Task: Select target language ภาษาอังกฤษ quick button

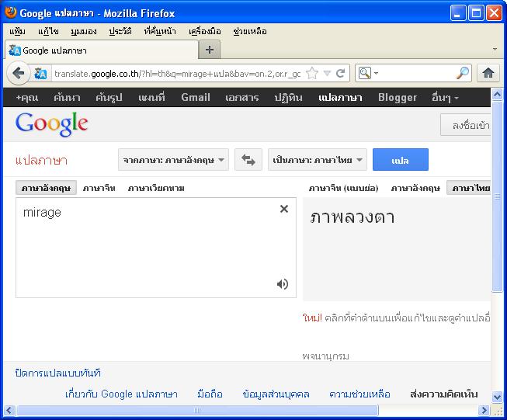Action: (x=415, y=188)
